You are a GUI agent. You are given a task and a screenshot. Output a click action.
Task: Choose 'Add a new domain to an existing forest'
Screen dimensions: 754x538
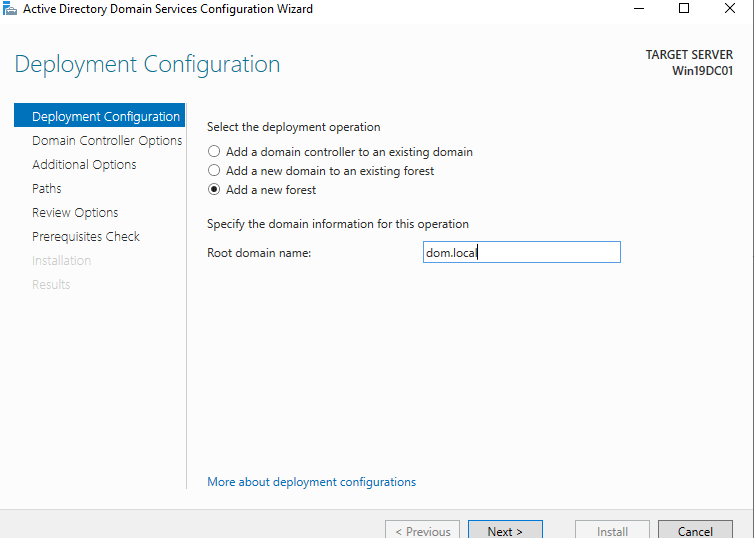point(213,171)
